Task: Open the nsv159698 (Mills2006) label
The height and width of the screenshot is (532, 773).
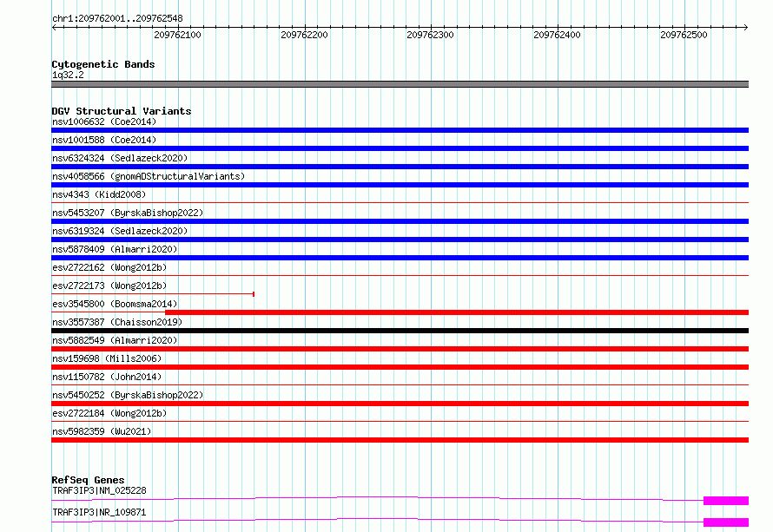Action: pyautogui.click(x=107, y=358)
